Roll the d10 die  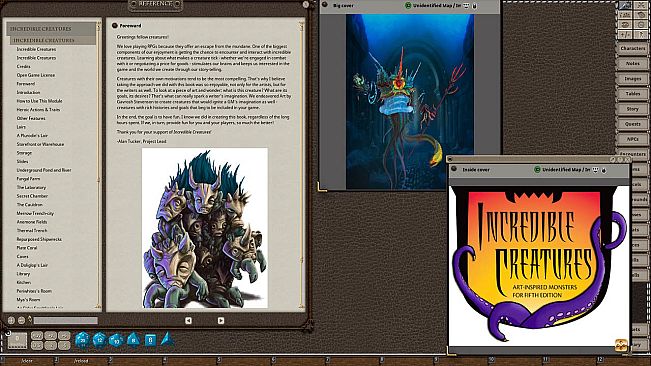(116, 341)
